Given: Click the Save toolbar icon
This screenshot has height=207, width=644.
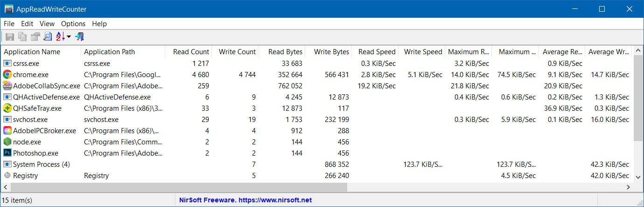Looking at the screenshot, I should coord(9,36).
